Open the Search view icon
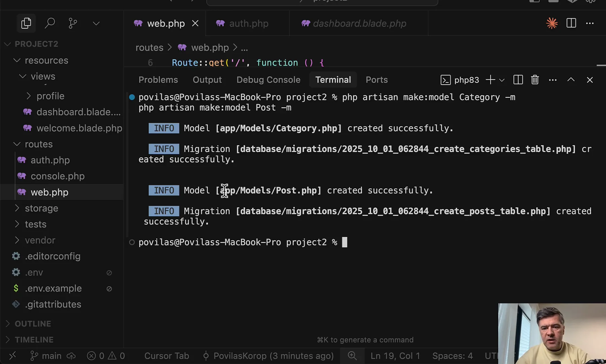The width and height of the screenshot is (606, 364). tap(50, 23)
